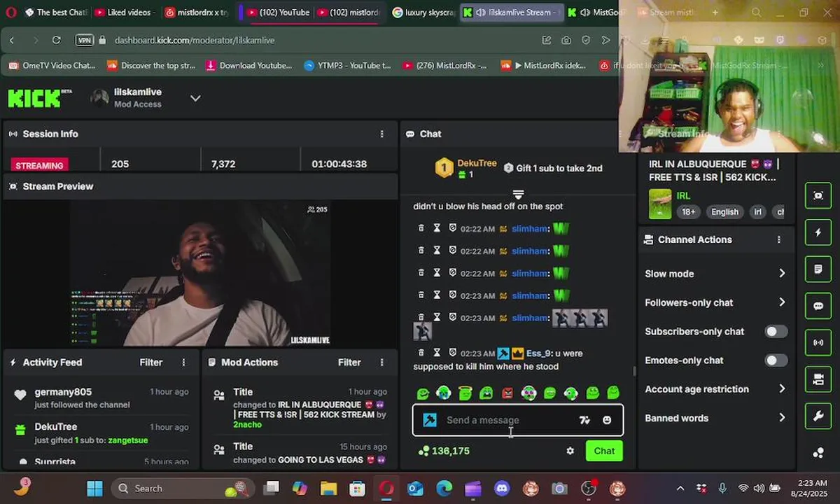840x504 pixels.
Task: Open the lilskamlive channel switcher chevron
Action: pos(195,98)
